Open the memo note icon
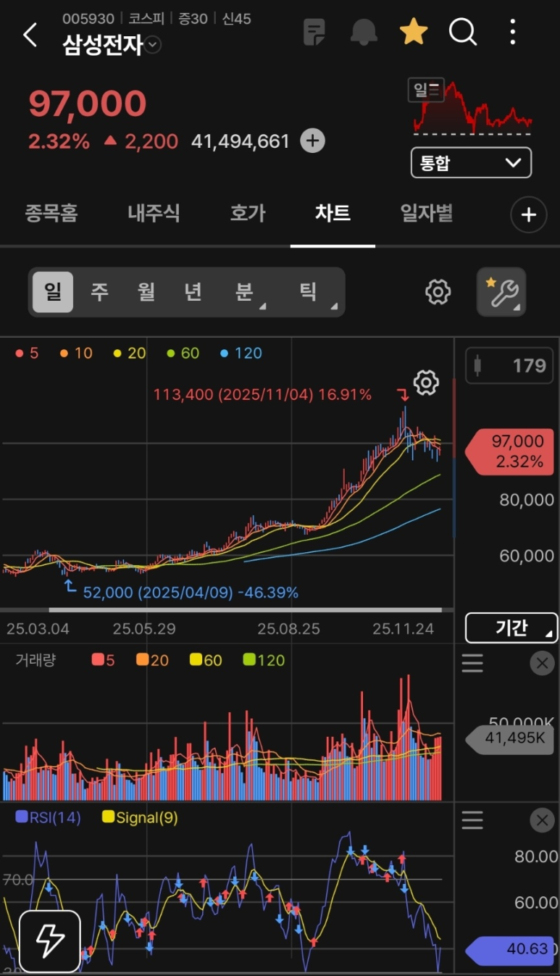Viewport: 560px width, 976px height. [314, 32]
